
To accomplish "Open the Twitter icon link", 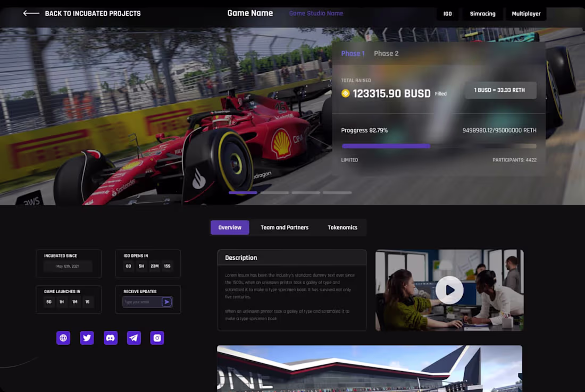I will pyautogui.click(x=87, y=338).
